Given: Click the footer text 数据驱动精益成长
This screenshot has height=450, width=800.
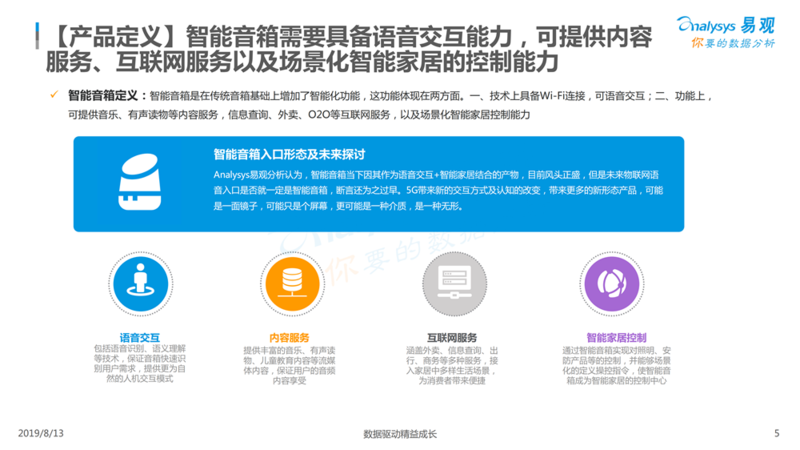Looking at the screenshot, I should point(401,434).
